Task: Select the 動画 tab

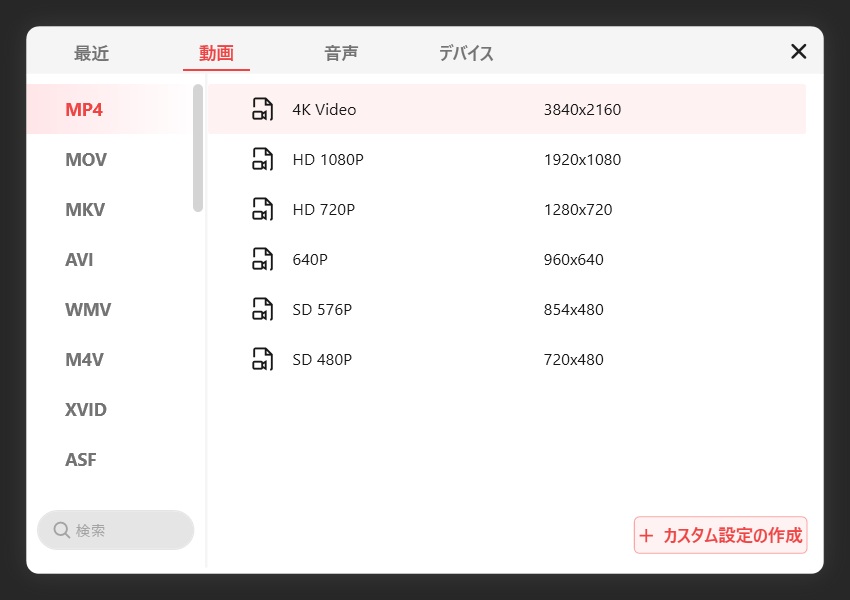Action: [216, 54]
